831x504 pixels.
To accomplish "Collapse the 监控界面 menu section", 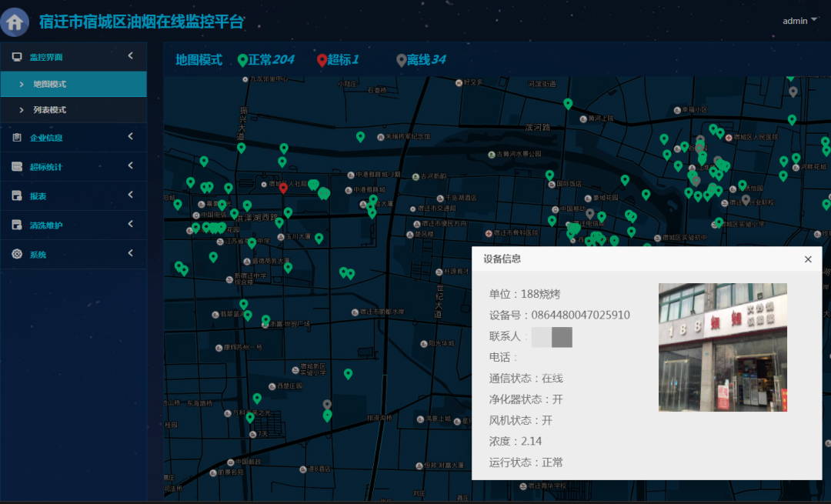I will coord(130,56).
